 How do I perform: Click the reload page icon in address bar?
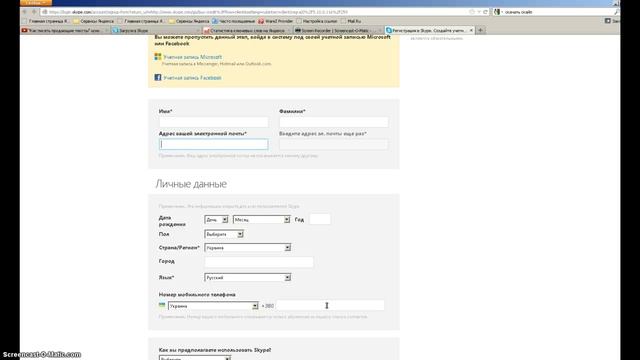[485, 12]
